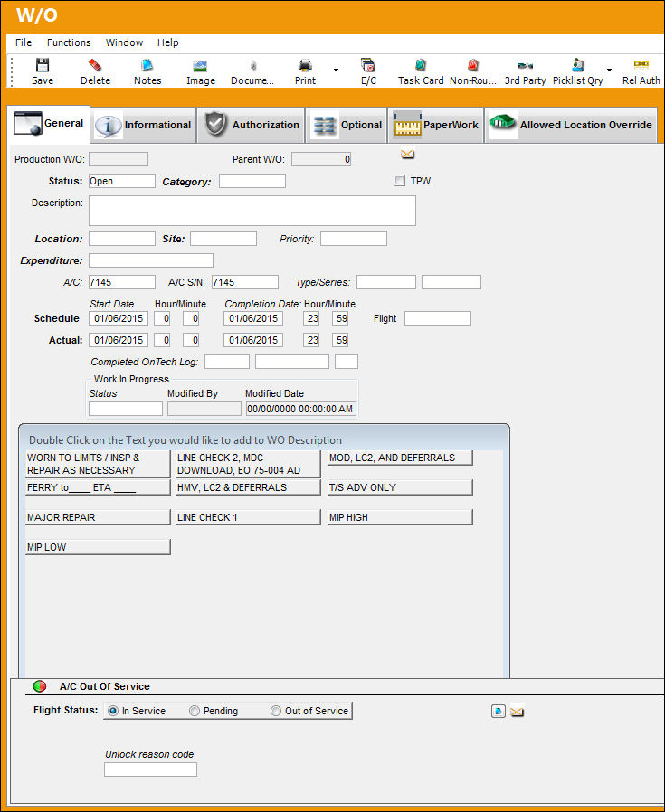Click the Description text field
The width and height of the screenshot is (665, 812).
coord(252,211)
